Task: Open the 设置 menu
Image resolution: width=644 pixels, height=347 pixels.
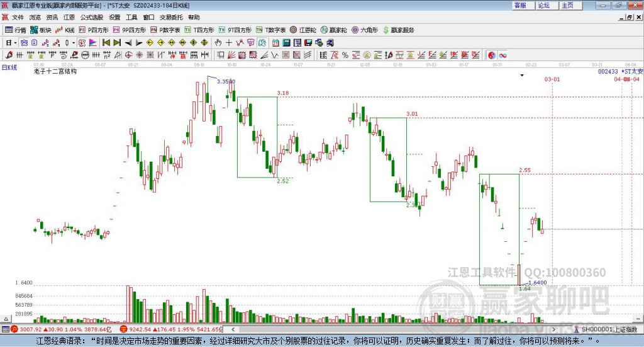Action: (x=114, y=17)
